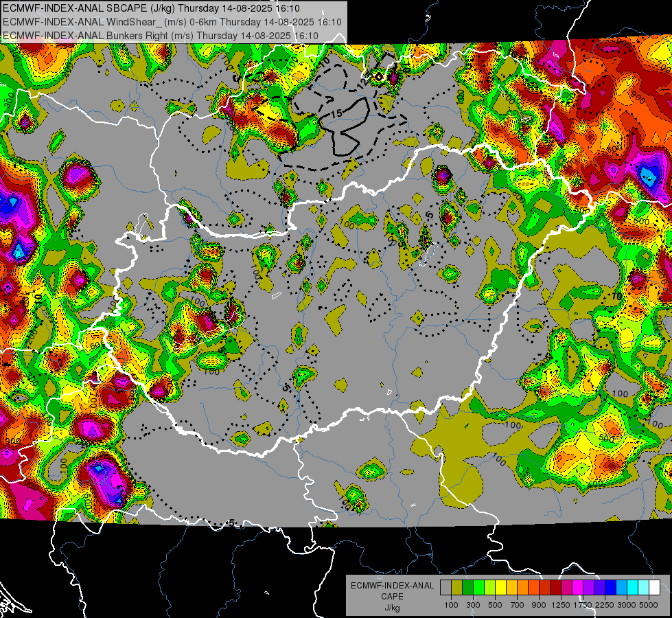Click the 300 tick label on legend
Screen dimensions: 672x618
click(473, 605)
